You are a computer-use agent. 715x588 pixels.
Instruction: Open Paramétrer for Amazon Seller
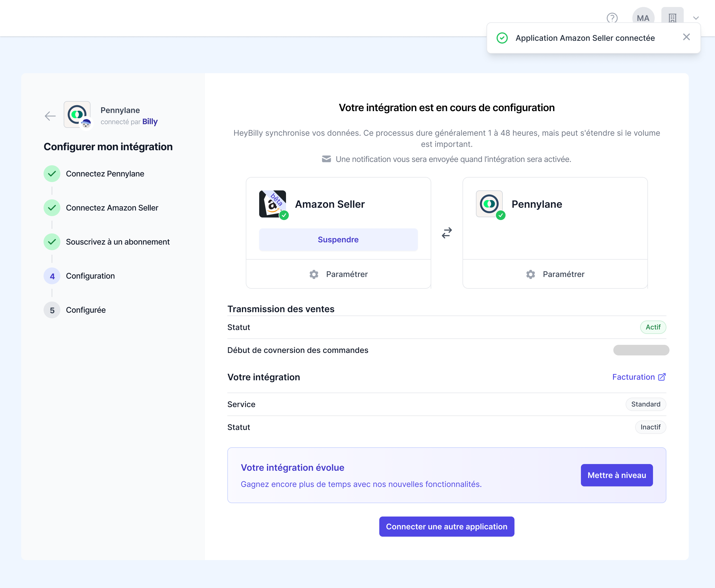(338, 274)
